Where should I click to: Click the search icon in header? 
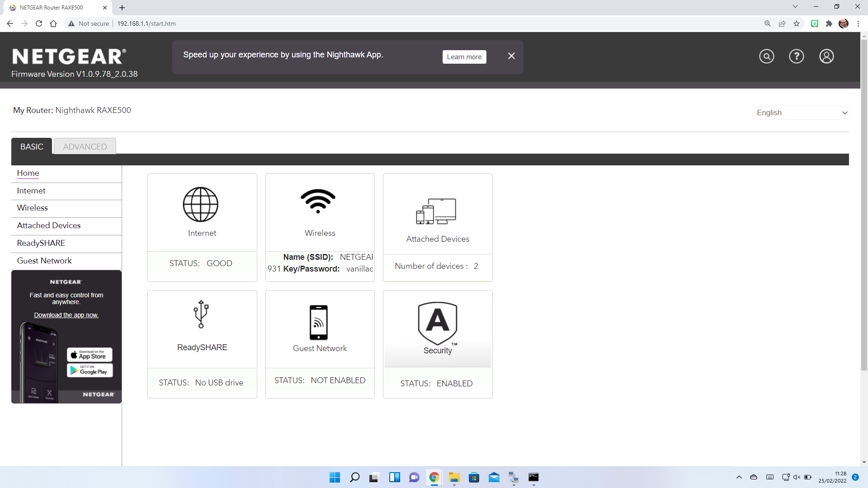767,56
